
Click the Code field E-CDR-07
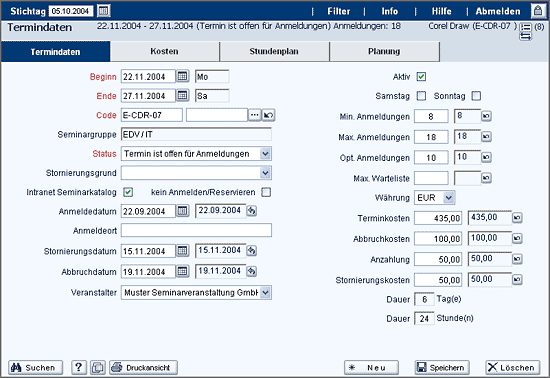coord(152,115)
